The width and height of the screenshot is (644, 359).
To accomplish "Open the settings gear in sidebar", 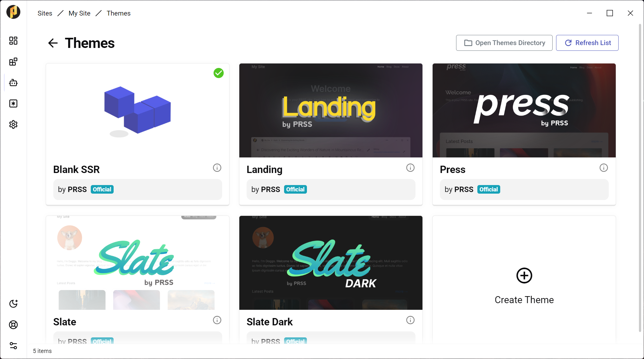I will (13, 124).
